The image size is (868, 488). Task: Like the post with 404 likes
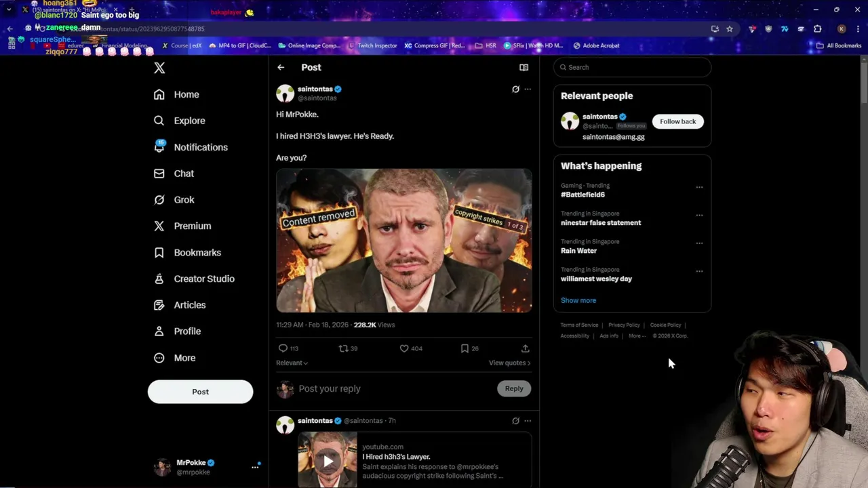point(403,348)
